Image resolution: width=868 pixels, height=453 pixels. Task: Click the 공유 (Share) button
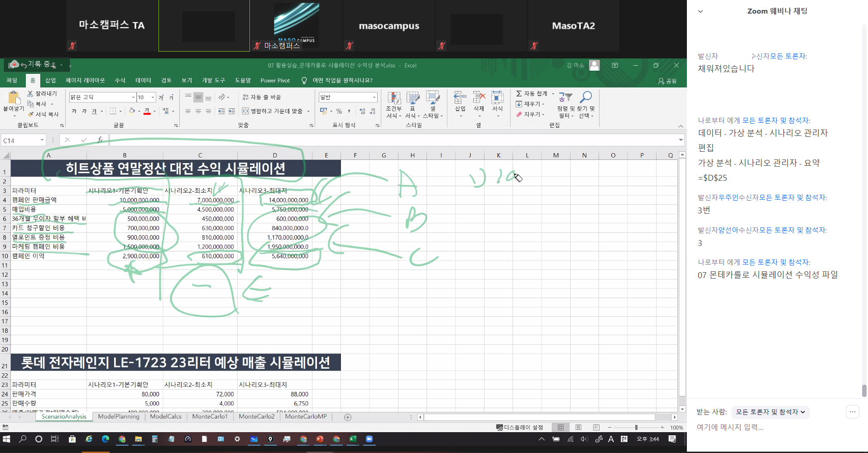(667, 81)
